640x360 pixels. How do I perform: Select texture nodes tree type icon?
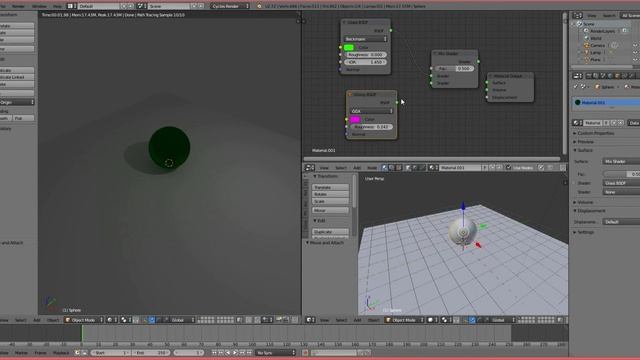click(x=399, y=168)
